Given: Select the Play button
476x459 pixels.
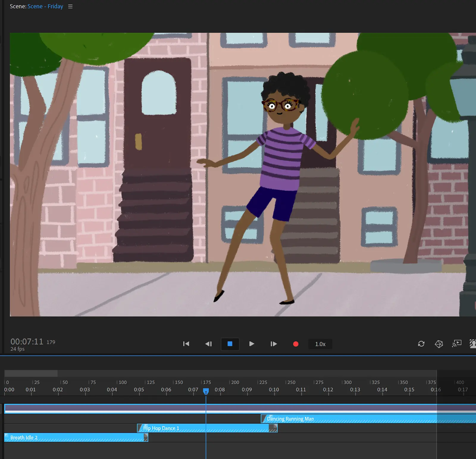Looking at the screenshot, I should (251, 344).
